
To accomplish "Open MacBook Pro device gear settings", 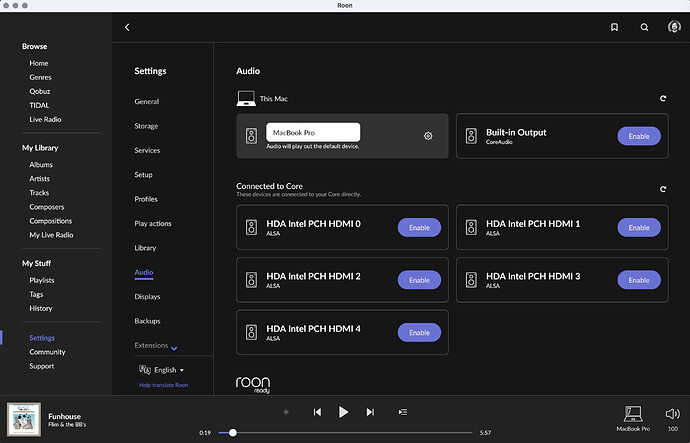I will click(x=428, y=136).
